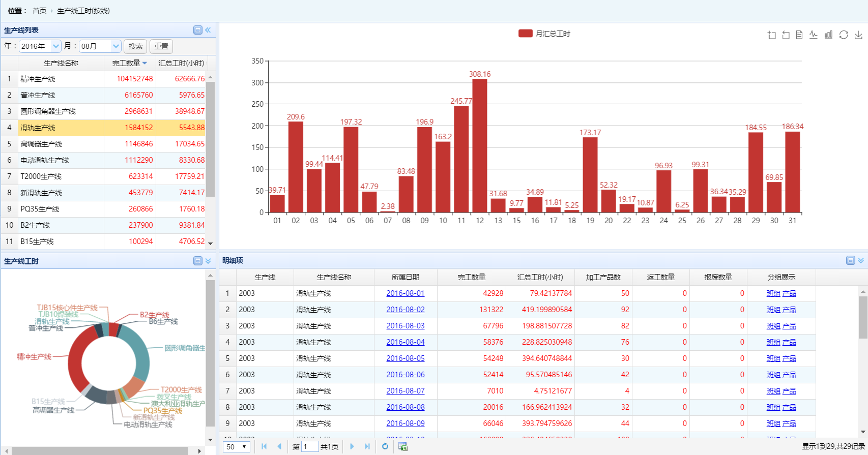
Task: Save chart as image download icon
Action: 858,35
